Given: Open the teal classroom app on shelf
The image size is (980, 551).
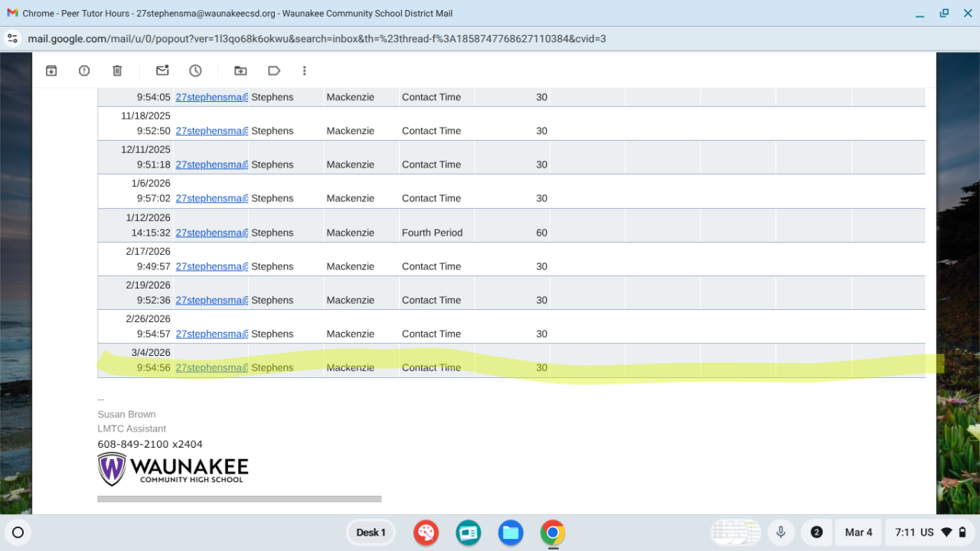Looking at the screenshot, I should (468, 533).
